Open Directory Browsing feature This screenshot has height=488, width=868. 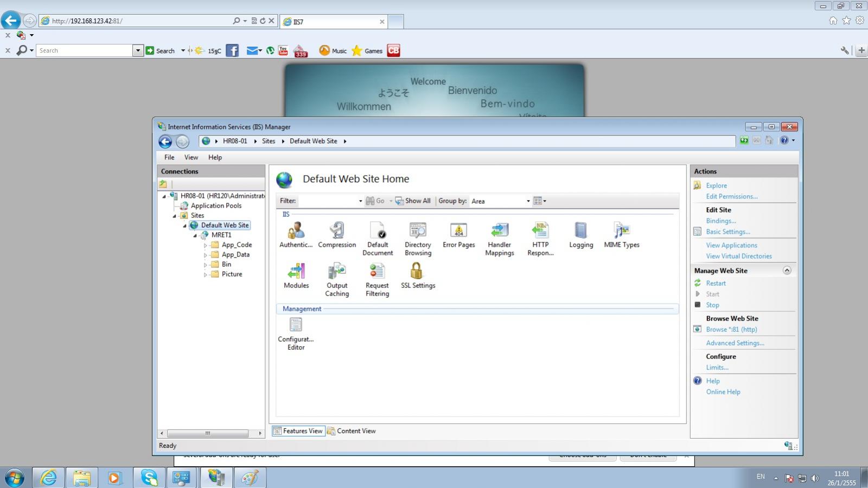point(418,239)
